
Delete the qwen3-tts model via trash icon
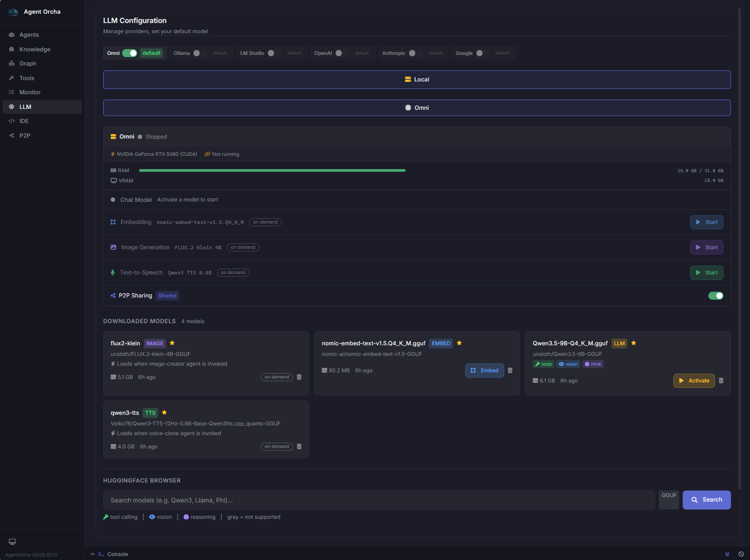pos(299,446)
